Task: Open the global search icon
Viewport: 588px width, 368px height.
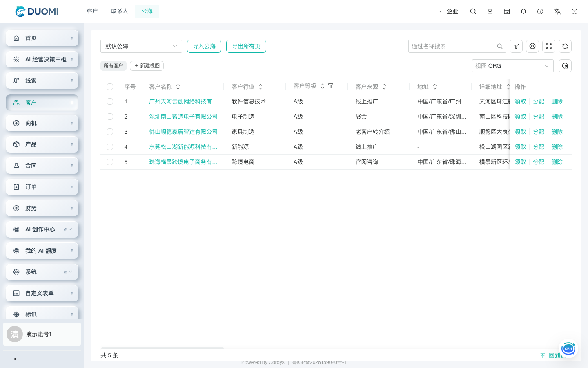Action: pyautogui.click(x=473, y=11)
